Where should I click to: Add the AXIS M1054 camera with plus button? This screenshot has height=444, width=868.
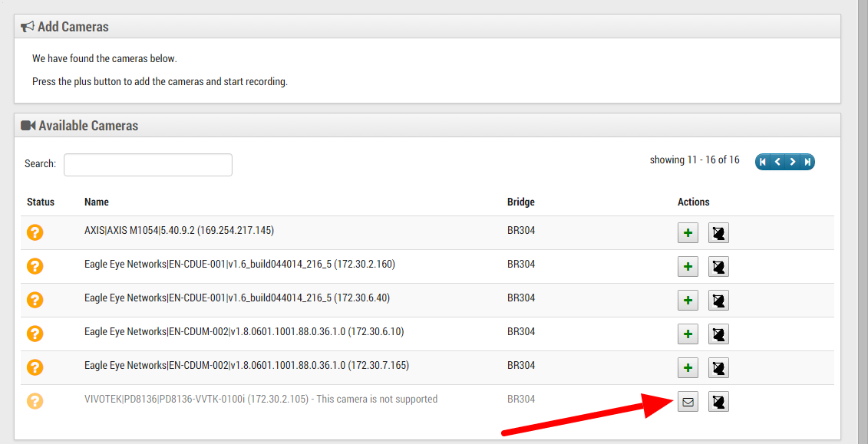[x=688, y=233]
